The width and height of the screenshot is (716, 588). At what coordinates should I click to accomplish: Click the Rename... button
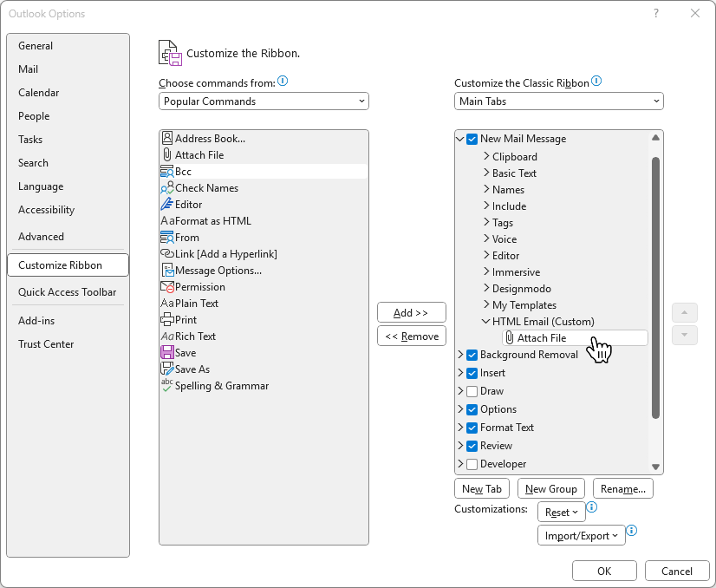click(623, 489)
